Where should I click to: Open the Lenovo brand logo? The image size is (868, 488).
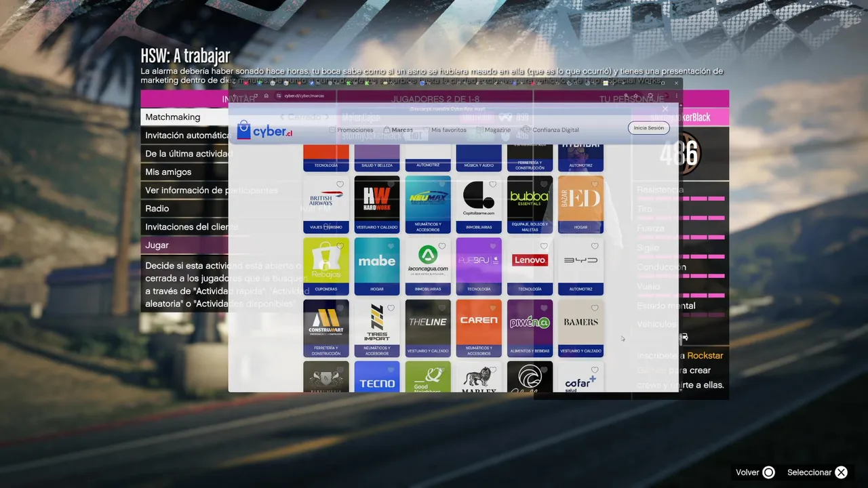click(530, 260)
